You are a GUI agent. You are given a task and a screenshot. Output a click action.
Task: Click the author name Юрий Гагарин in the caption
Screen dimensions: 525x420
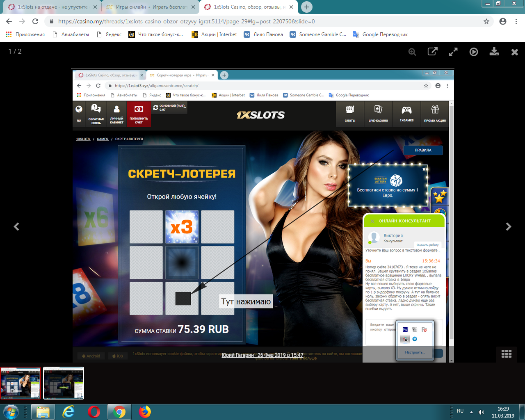pyautogui.click(x=238, y=355)
